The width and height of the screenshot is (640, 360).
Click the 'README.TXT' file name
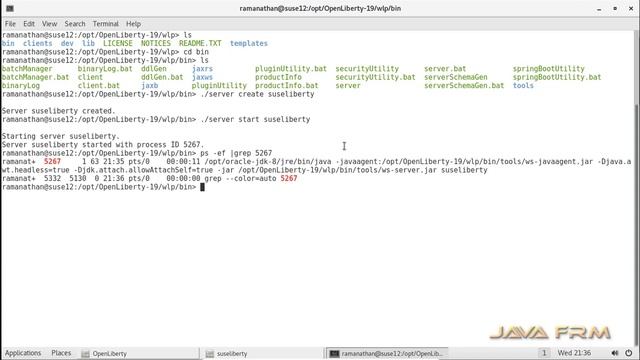(x=200, y=43)
